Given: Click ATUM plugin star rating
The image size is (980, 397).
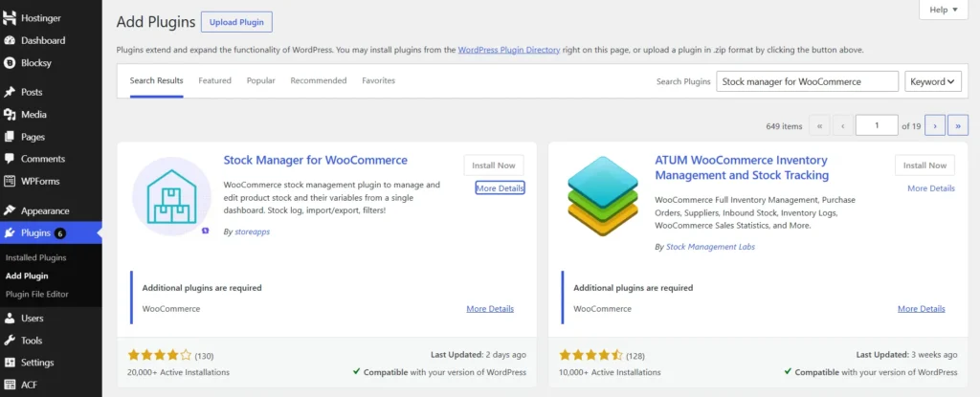Looking at the screenshot, I should pos(590,356).
